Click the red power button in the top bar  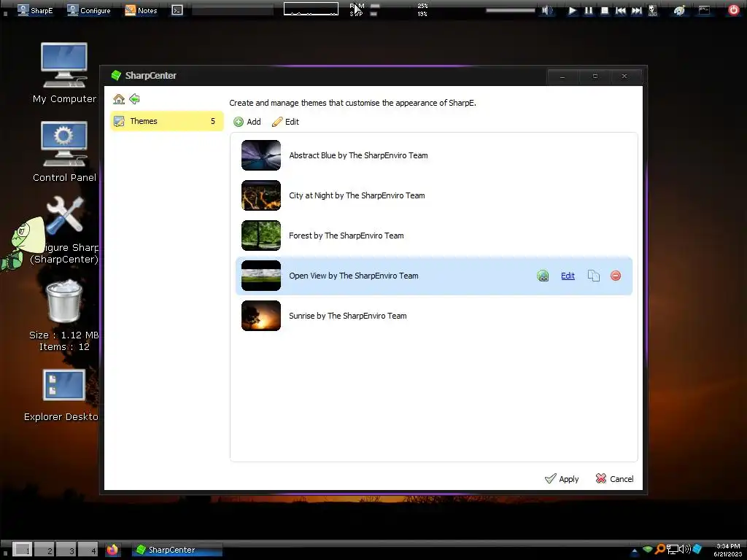(734, 10)
